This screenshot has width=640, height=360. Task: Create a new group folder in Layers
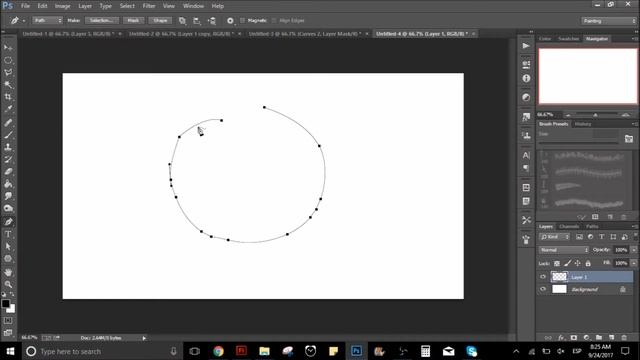[599, 338]
